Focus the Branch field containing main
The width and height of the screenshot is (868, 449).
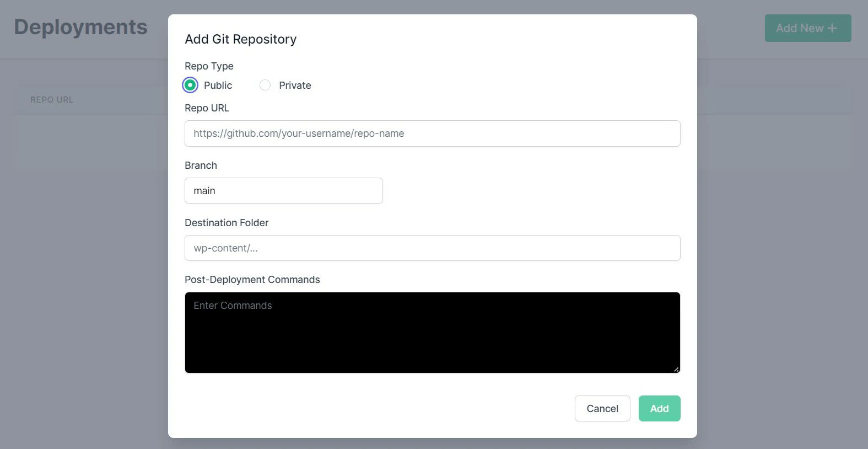(283, 191)
